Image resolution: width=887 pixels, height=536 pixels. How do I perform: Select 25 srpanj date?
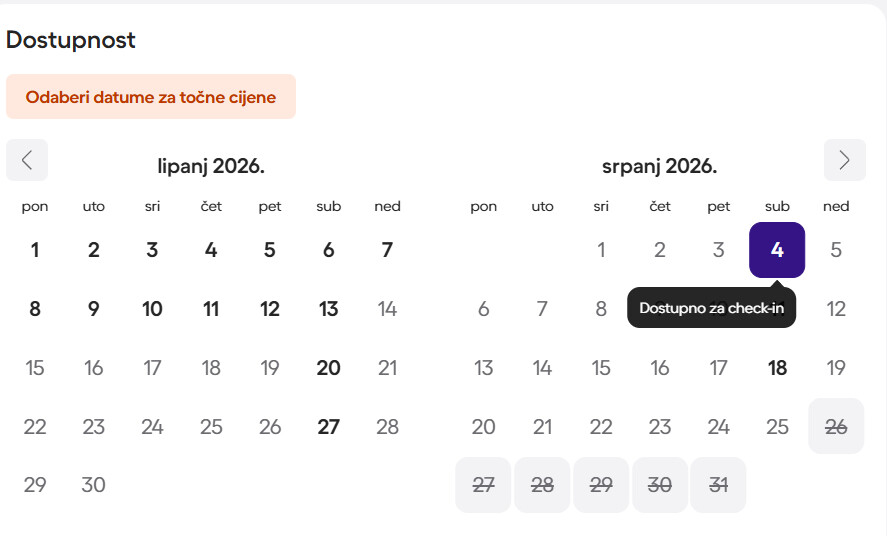pos(777,427)
